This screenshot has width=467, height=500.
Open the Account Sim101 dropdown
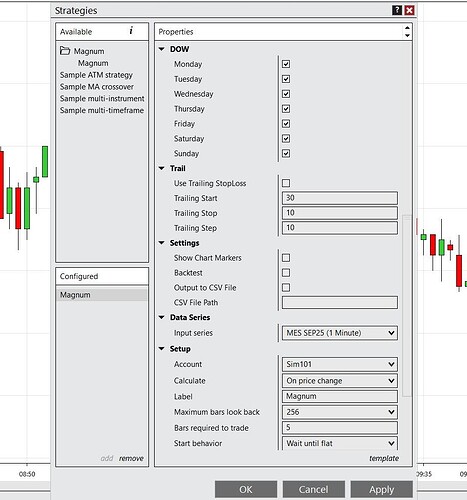coord(340,364)
